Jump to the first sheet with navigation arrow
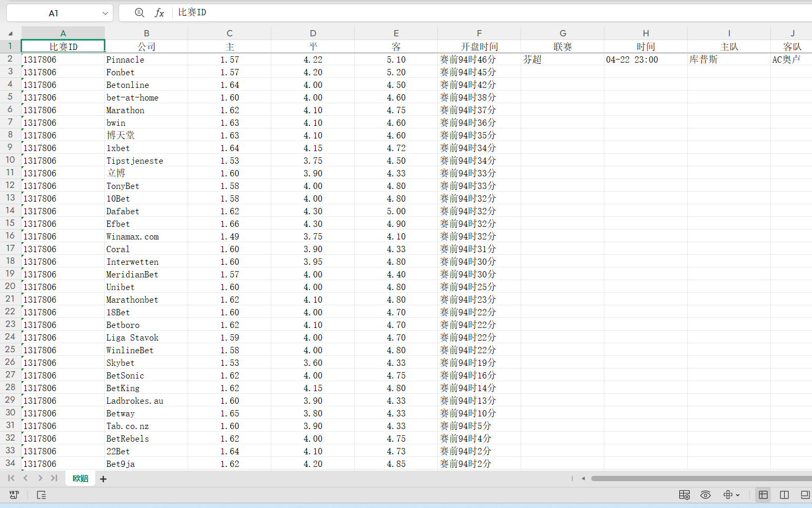 [x=11, y=478]
